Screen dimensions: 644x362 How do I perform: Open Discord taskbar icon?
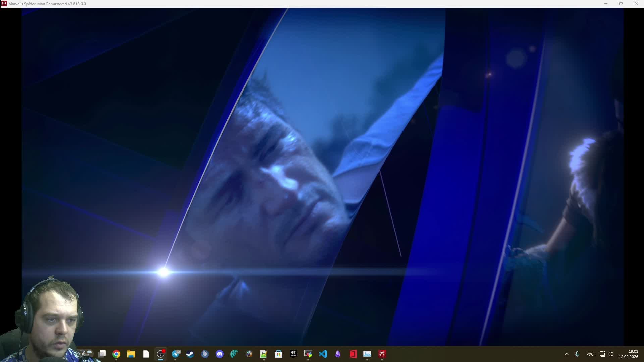tap(220, 354)
